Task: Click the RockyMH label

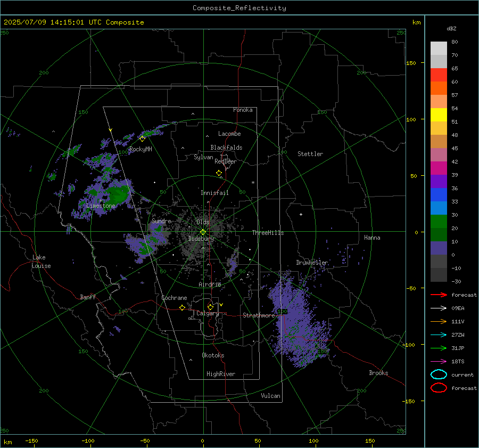Action: coord(141,149)
